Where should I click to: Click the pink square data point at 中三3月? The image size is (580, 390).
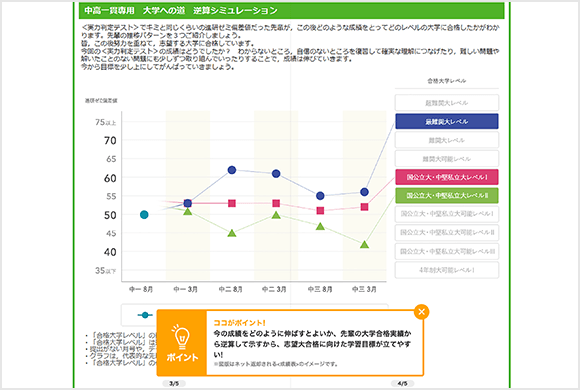364,207
